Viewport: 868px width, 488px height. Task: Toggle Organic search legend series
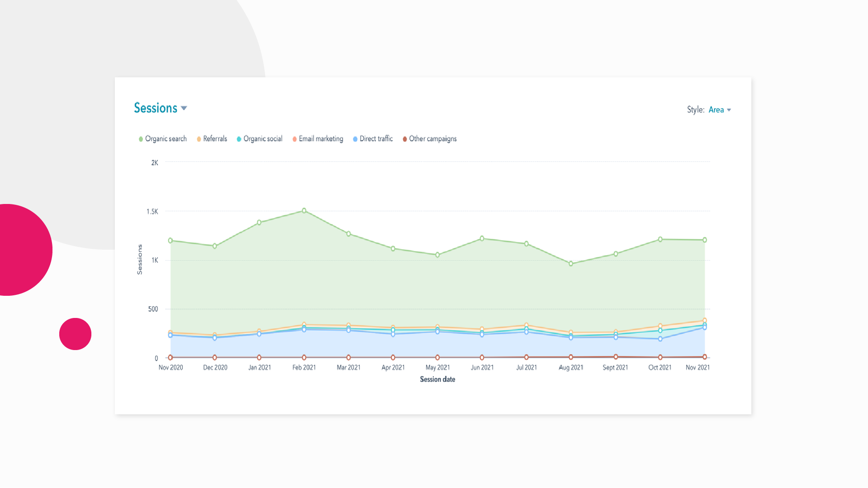pyautogui.click(x=163, y=139)
